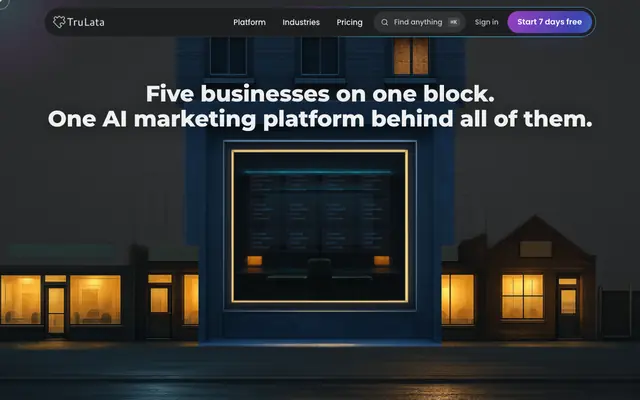Go to the Pricing page

tap(349, 22)
